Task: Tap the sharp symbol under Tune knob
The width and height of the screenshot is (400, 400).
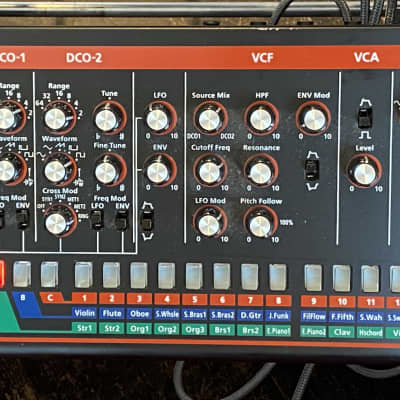Action: pyautogui.click(x=122, y=136)
